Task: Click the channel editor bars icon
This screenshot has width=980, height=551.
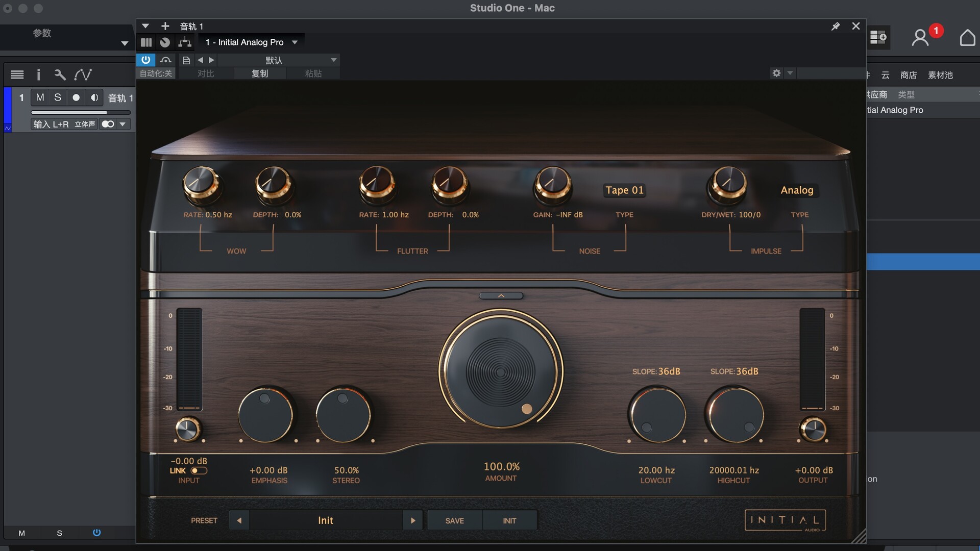Action: click(146, 42)
